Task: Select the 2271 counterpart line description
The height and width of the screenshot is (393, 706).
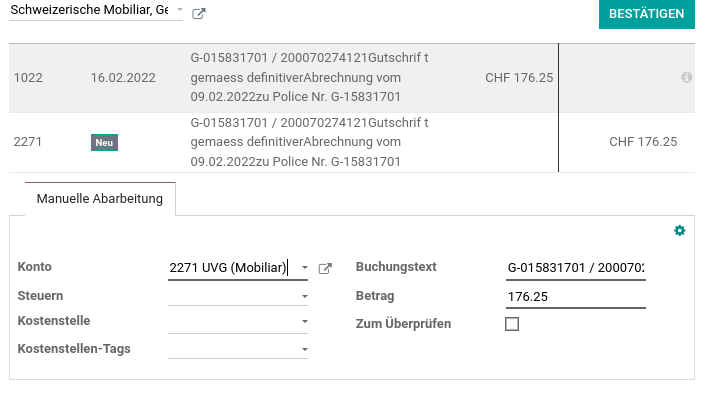Action: [309, 142]
